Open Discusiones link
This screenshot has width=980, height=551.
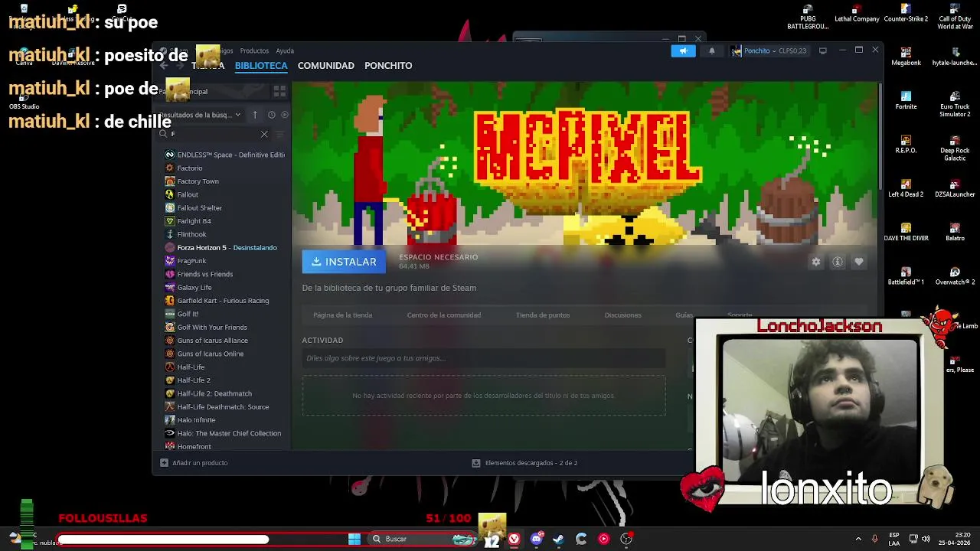click(622, 315)
